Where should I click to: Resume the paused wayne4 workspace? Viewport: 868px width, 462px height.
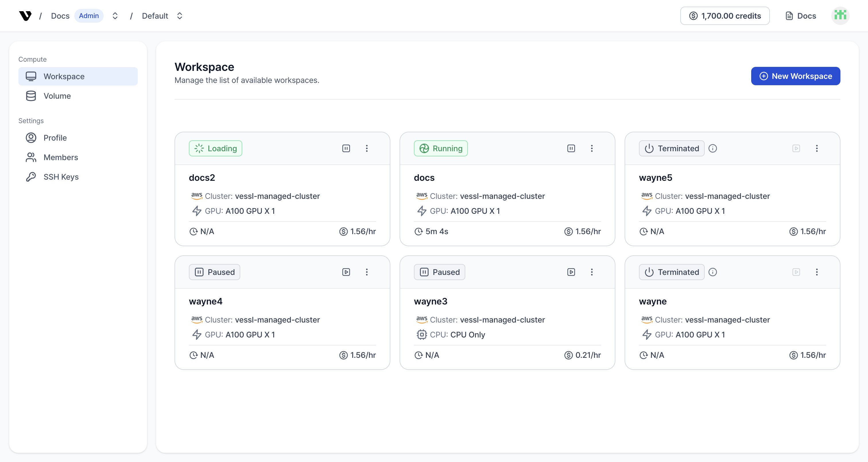[x=346, y=272]
